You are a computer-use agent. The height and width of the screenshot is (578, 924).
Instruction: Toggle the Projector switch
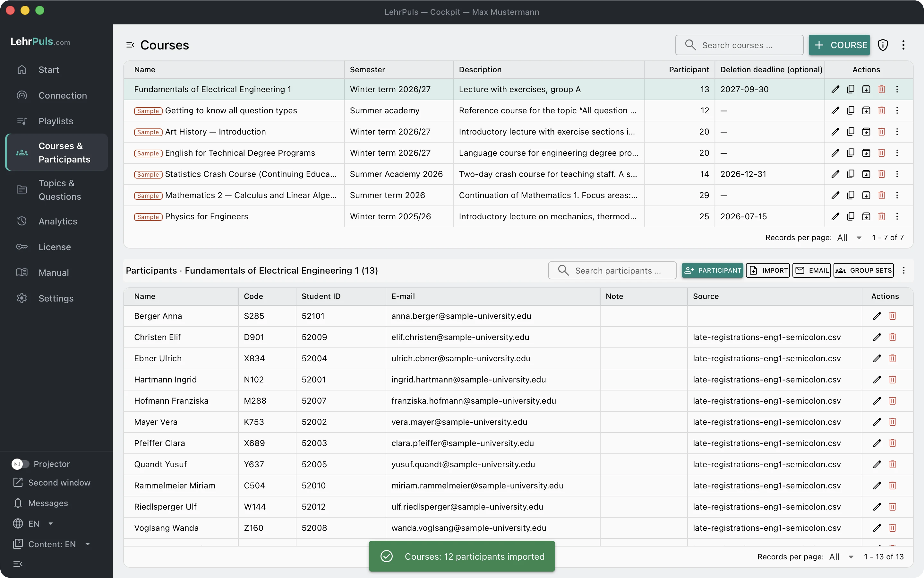pos(20,464)
